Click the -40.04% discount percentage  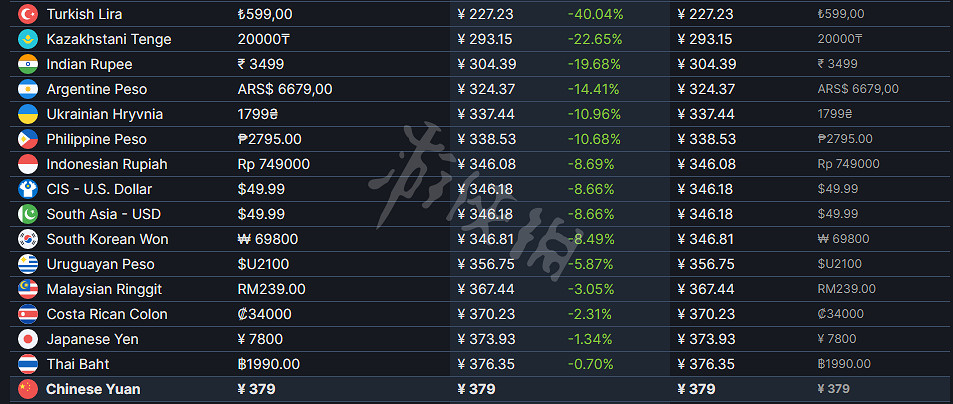(594, 14)
